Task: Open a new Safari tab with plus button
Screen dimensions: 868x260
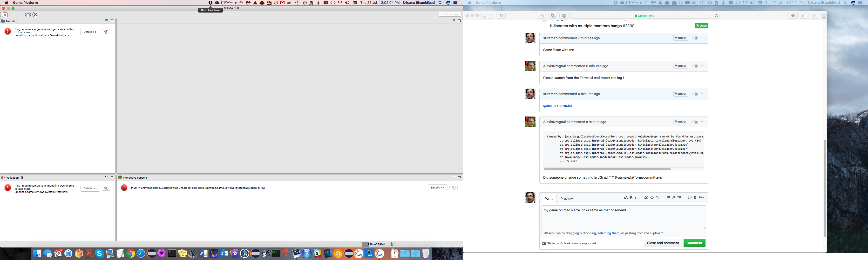Action: click(x=824, y=17)
